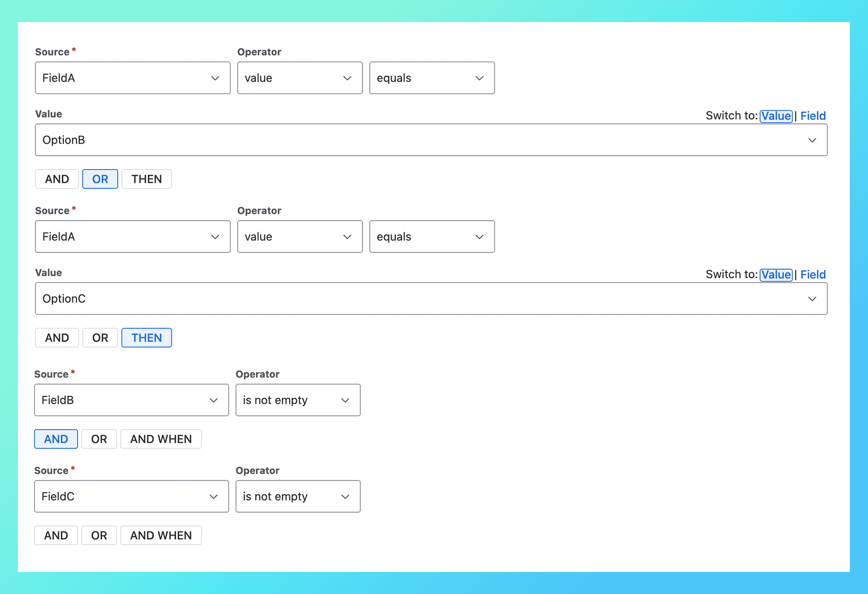
Task: Select AND in the first condition row
Action: pyautogui.click(x=56, y=179)
